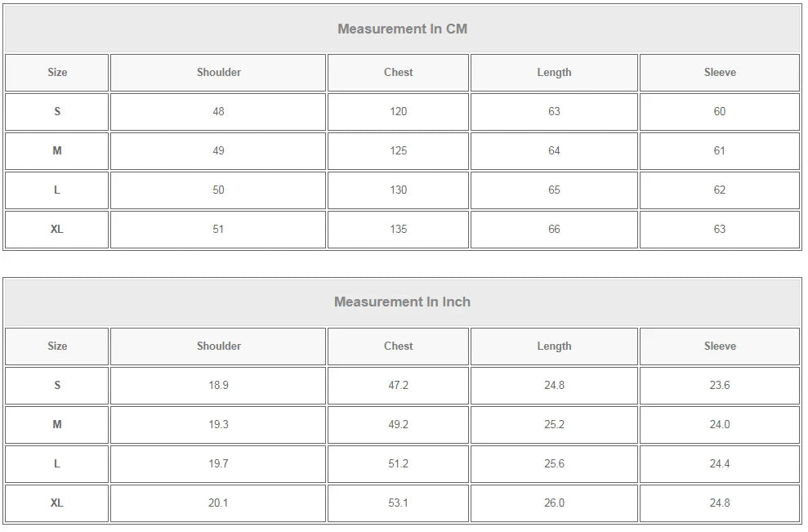
Task: Click the length value 25.6 in inches
Action: point(554,463)
